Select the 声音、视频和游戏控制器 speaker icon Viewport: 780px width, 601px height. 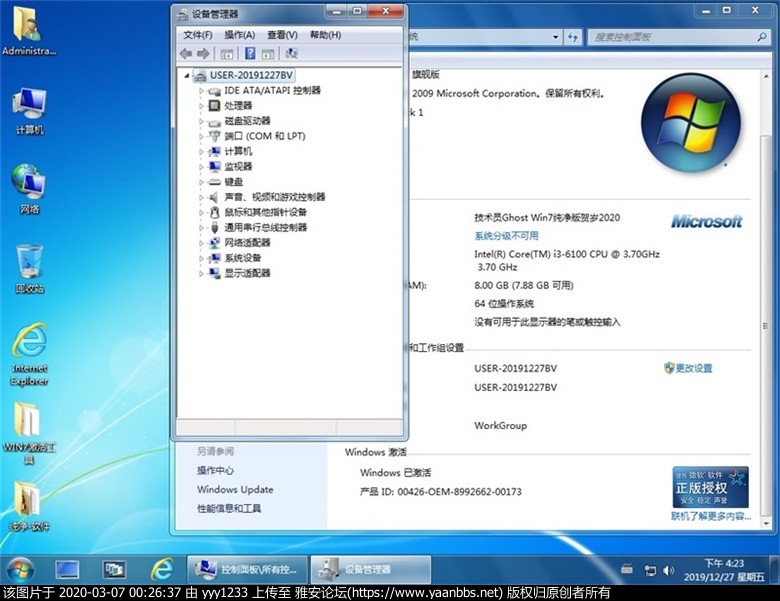pyautogui.click(x=214, y=197)
